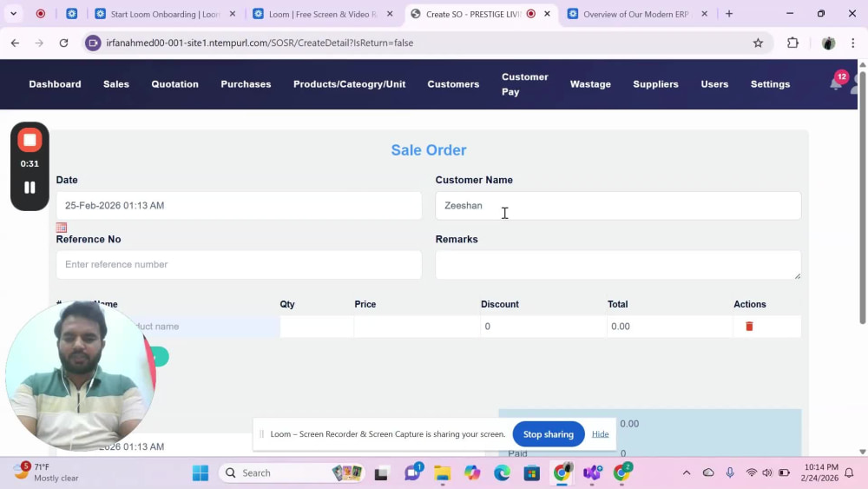Open the volume control in tray
The image size is (868, 489).
767,472
